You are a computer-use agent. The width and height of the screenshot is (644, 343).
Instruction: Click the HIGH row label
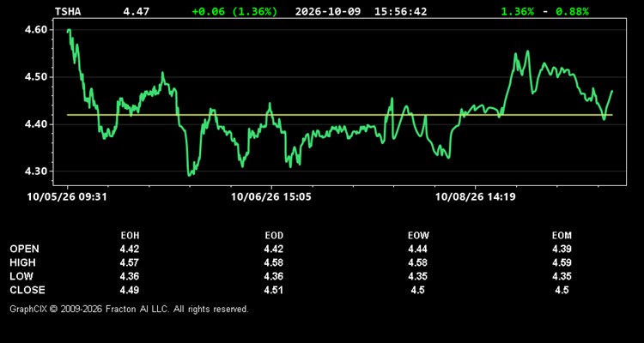22,262
